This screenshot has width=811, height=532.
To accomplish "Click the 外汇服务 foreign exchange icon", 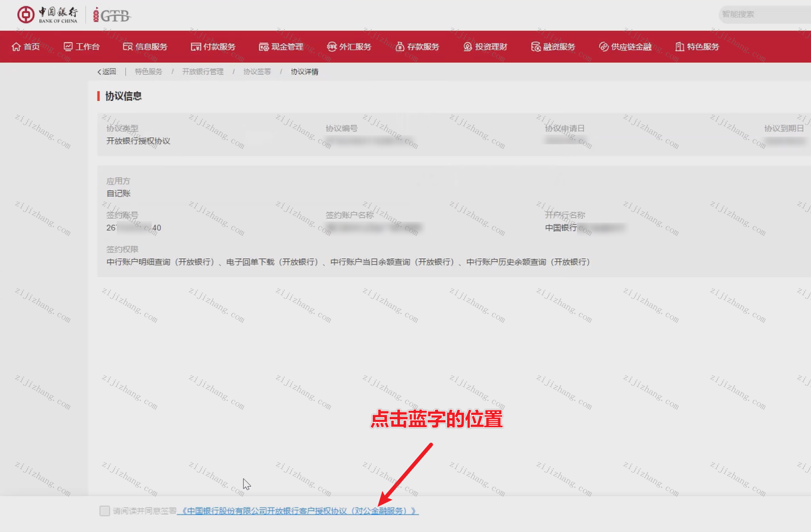I will pos(332,47).
